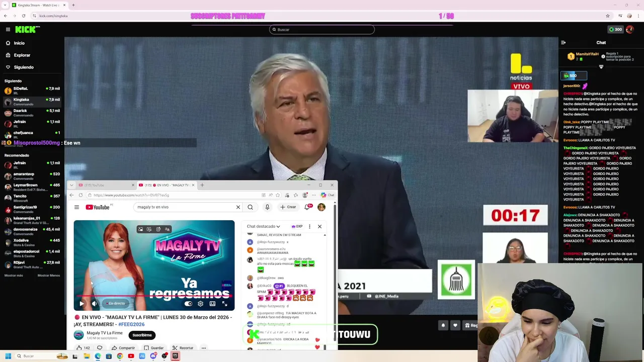Open YouTube account avatar menu
Screen dimensions: 644x362
pos(321,207)
